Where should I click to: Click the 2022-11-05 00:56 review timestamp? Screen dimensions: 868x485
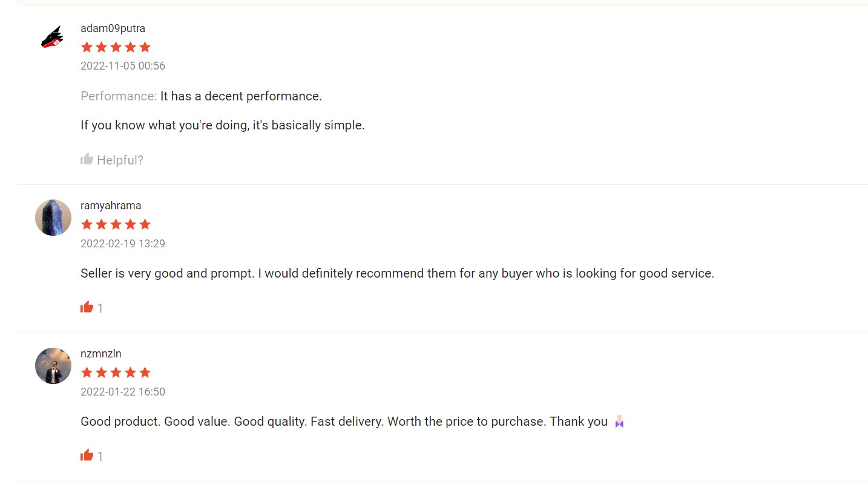[x=123, y=66]
